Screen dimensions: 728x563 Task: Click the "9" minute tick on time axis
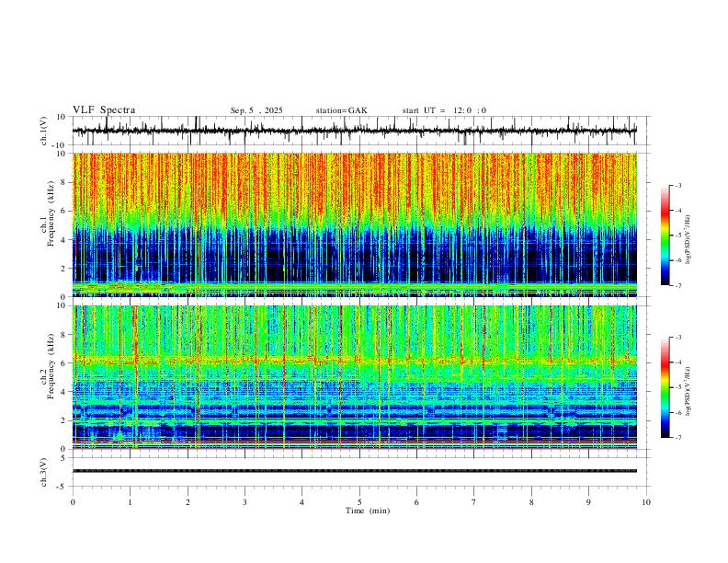588,502
